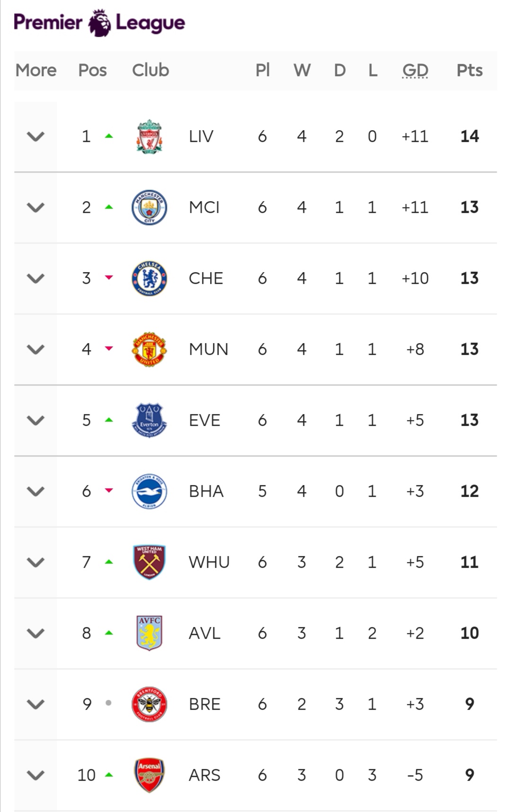
Task: Sort by the Pts column header
Action: (x=469, y=70)
